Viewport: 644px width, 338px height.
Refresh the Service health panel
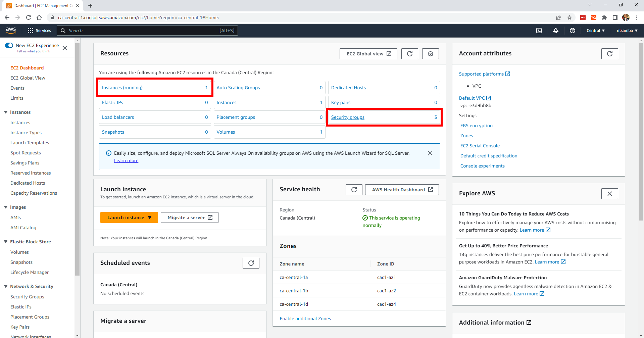(x=354, y=190)
